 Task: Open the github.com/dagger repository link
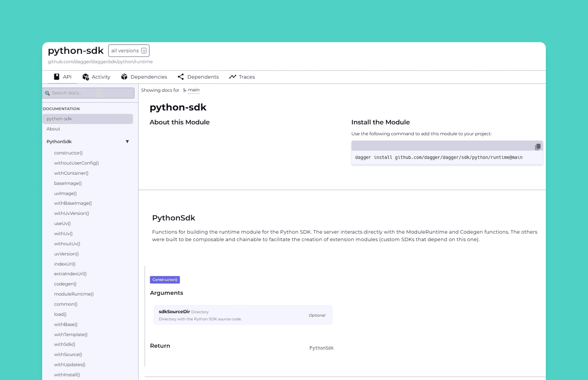(100, 62)
